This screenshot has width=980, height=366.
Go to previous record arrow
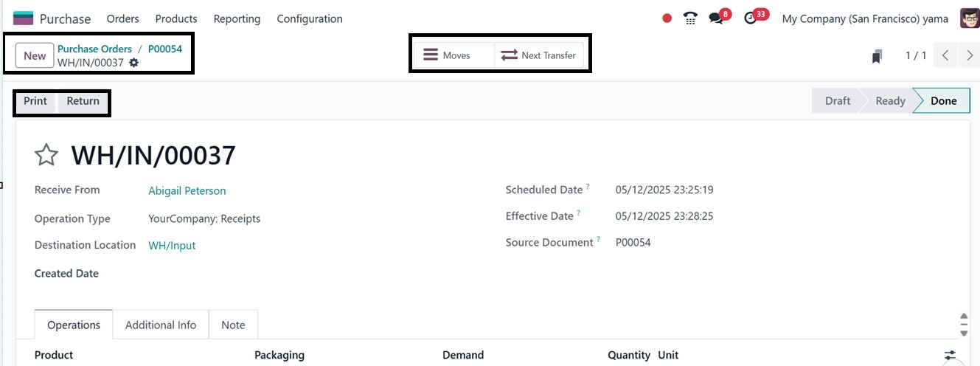tap(945, 55)
